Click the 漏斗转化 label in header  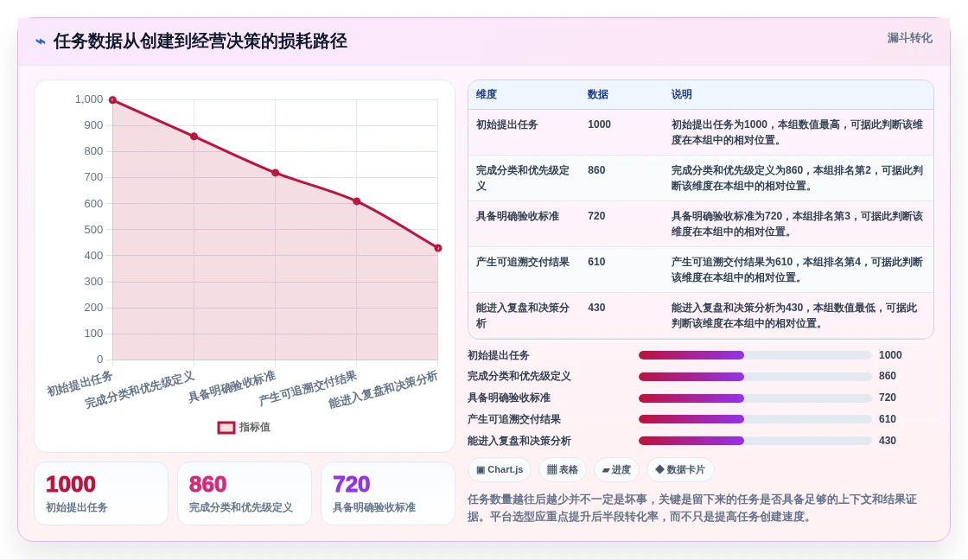[x=909, y=38]
